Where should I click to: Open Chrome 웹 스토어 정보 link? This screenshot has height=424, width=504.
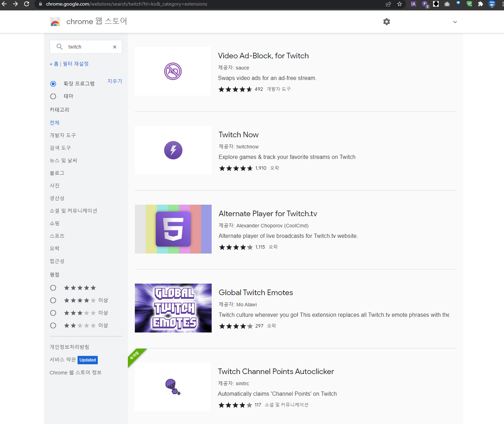75,373
